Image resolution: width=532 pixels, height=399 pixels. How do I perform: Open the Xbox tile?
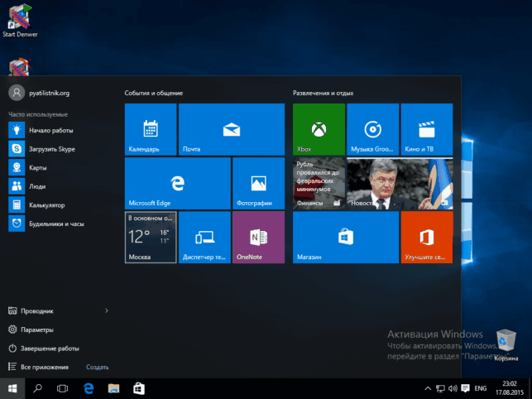(x=319, y=129)
